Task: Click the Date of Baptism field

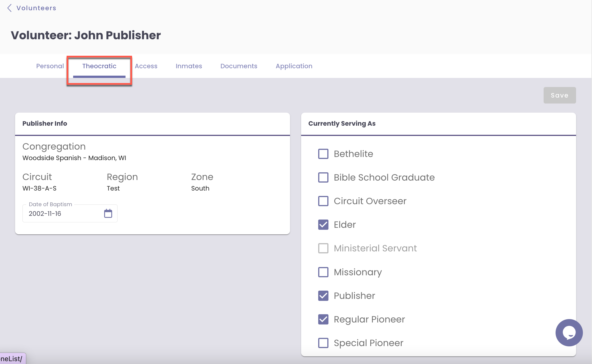Action: tap(63, 214)
